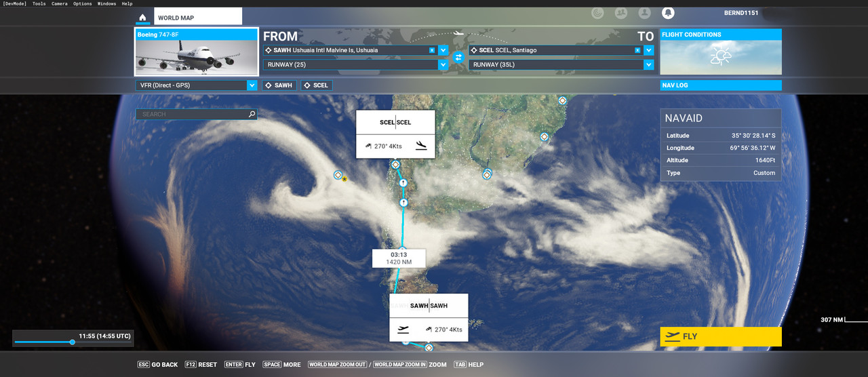
Task: Click the 307 NM map scale label
Action: [x=832, y=320]
